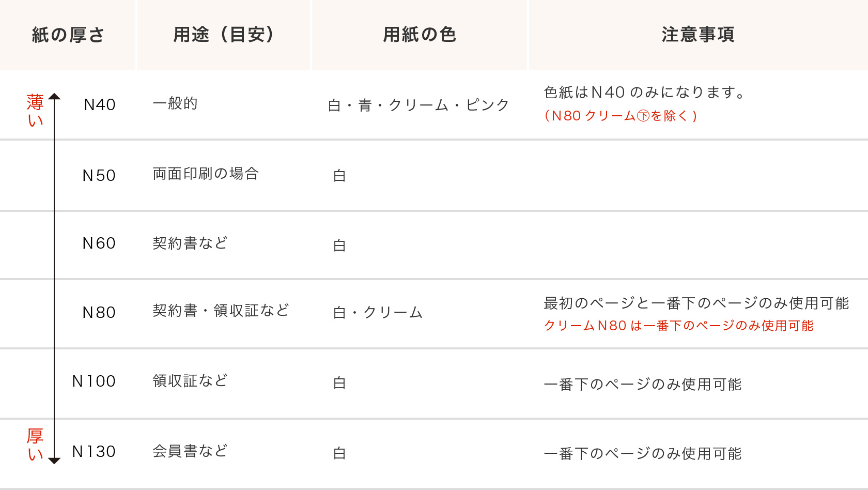The width and height of the screenshot is (868, 490).
Task: Click the upward arrowhead beside 薄い
Action: click(54, 97)
